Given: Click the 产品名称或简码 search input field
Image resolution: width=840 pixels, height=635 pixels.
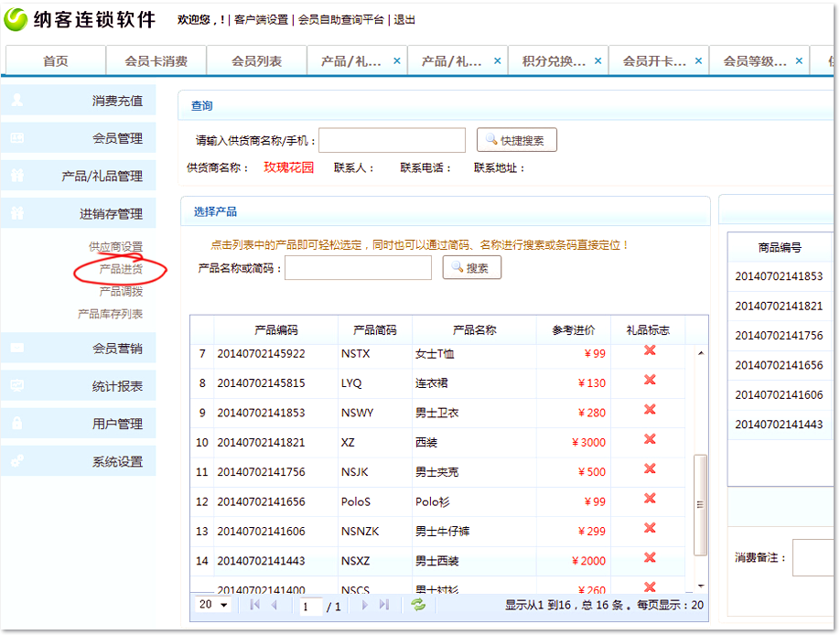Looking at the screenshot, I should [358, 268].
